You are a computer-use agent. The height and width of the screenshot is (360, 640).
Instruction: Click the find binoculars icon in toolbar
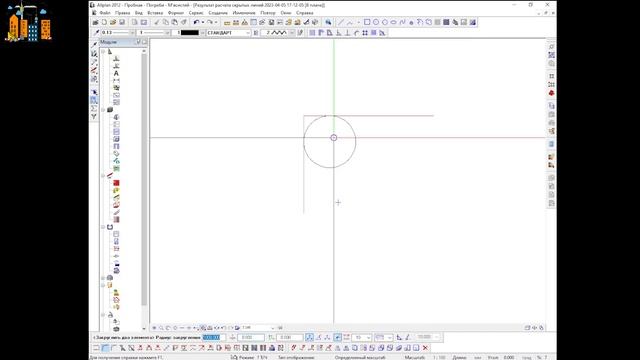point(328,22)
